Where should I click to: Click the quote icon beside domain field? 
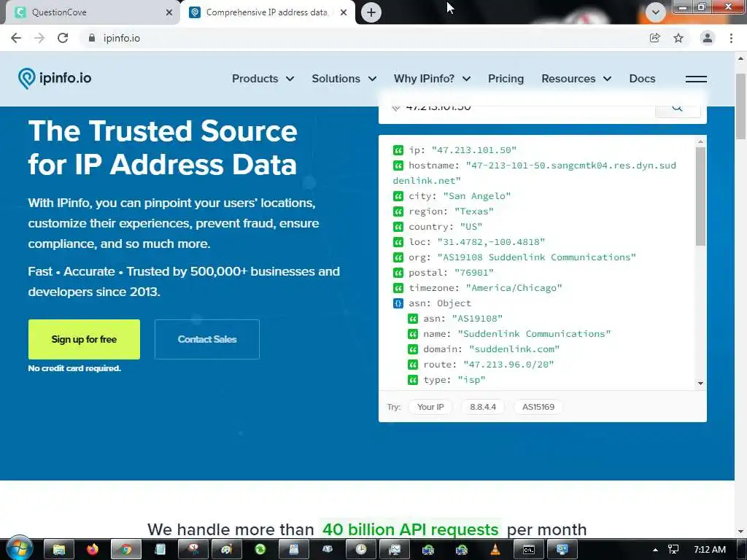click(x=413, y=349)
